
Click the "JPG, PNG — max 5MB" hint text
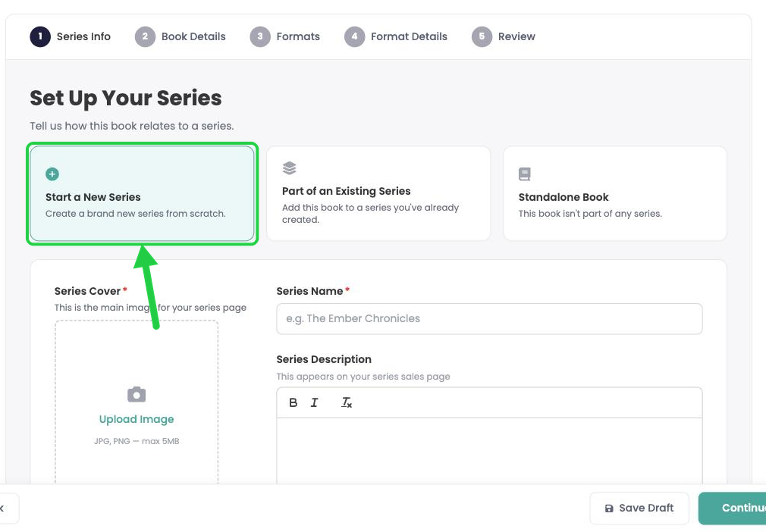(137, 441)
